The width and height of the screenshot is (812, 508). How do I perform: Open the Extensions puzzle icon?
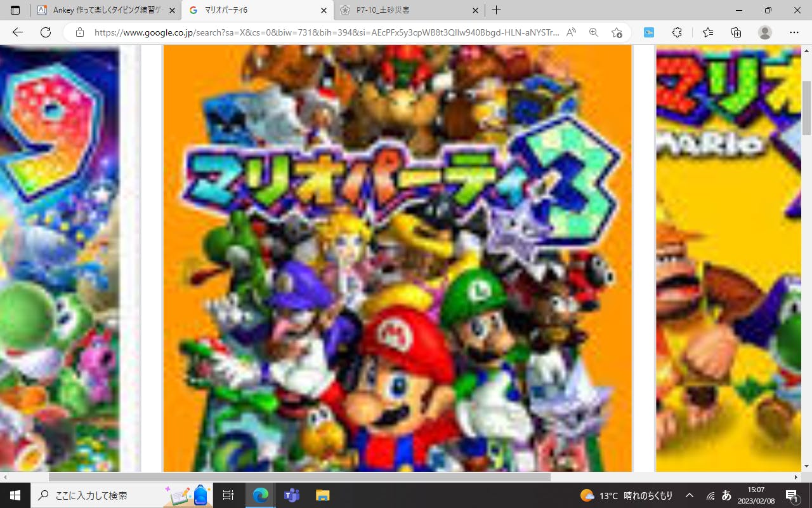coord(677,32)
